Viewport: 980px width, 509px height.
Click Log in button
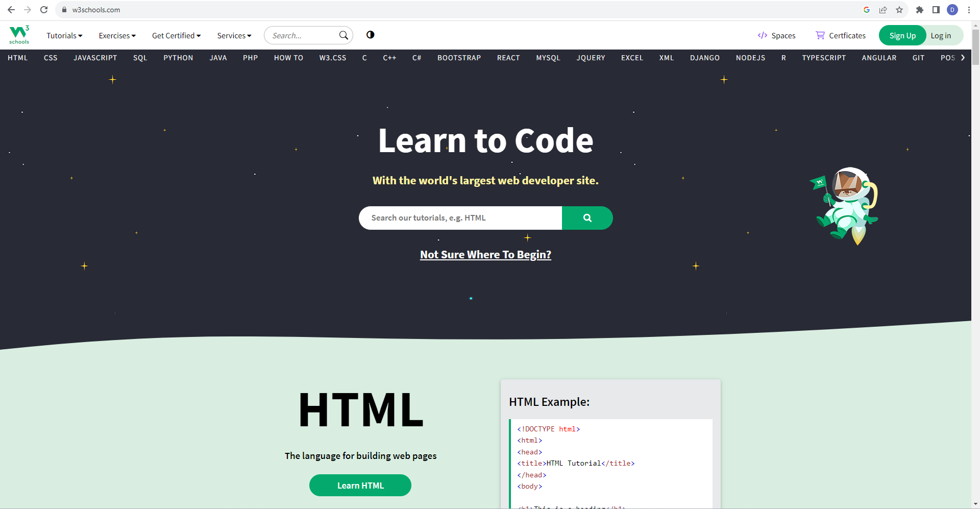(941, 35)
